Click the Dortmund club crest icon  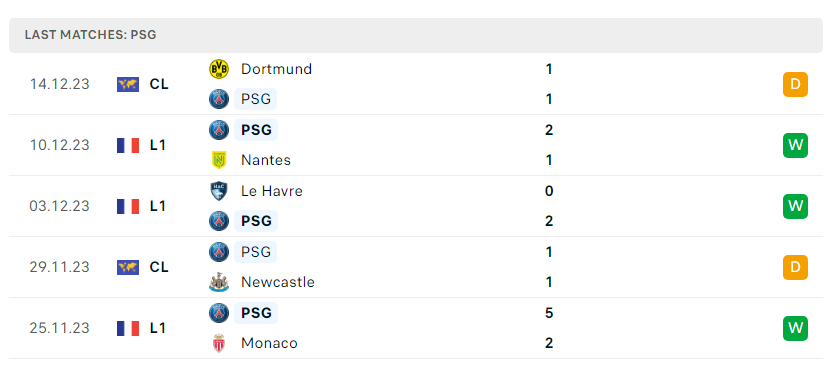(219, 69)
